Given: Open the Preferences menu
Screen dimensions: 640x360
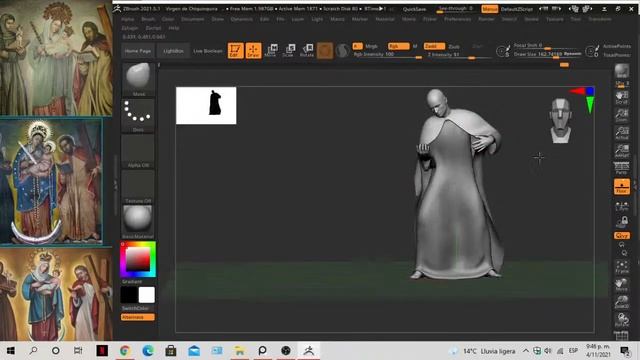Looking at the screenshot, I should coord(458,19).
